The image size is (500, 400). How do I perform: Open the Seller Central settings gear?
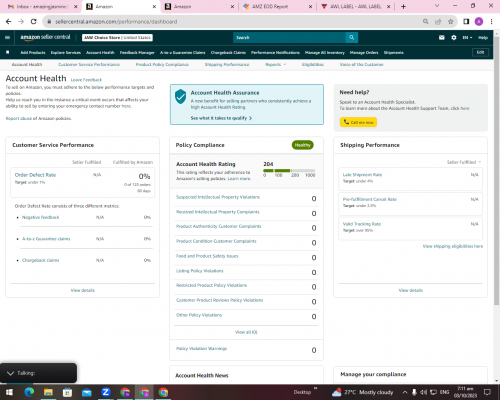click(454, 38)
